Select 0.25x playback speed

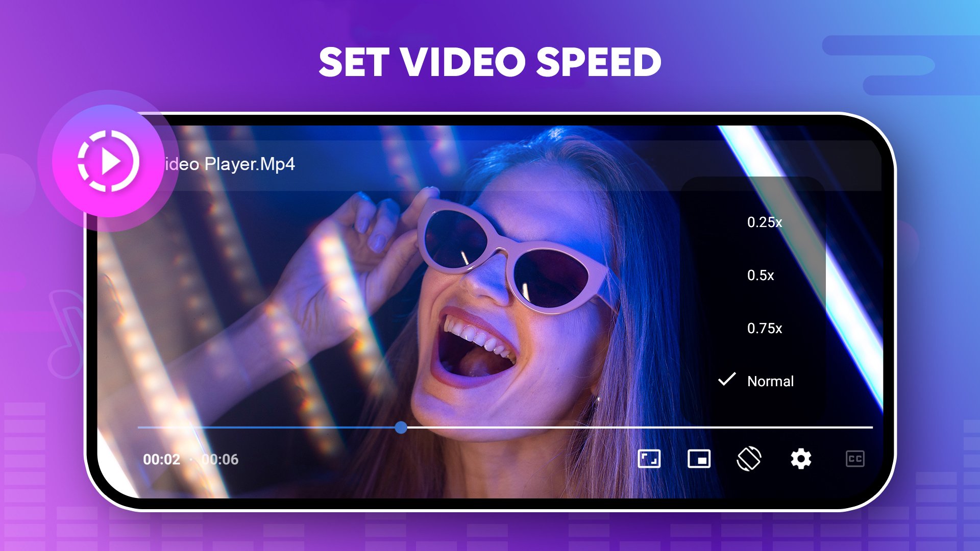coord(764,222)
